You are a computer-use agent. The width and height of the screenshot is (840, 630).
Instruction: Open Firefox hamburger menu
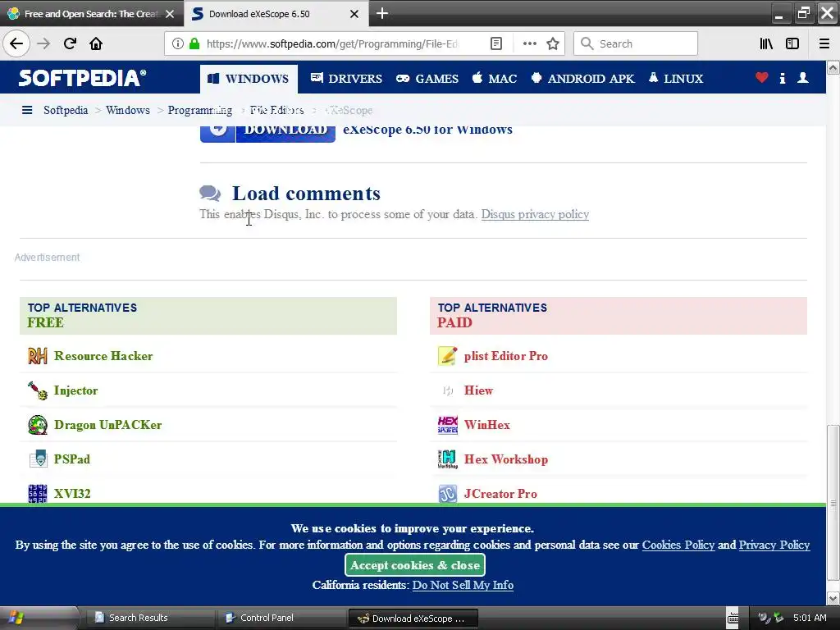(x=824, y=43)
